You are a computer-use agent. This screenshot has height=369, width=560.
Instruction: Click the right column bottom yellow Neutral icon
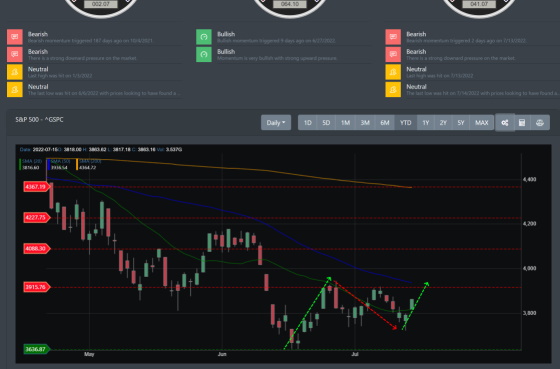tap(393, 89)
